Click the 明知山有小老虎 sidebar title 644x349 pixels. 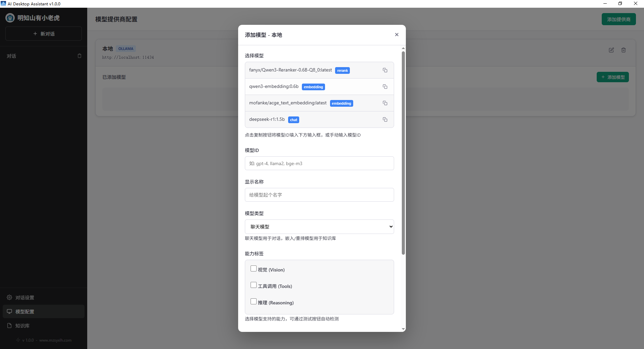click(x=39, y=18)
